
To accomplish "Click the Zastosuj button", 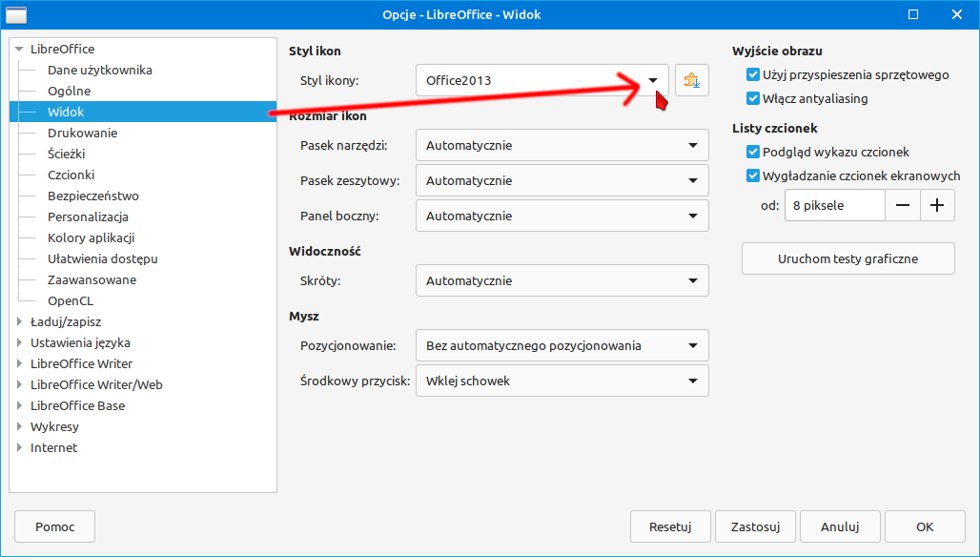I will point(756,526).
